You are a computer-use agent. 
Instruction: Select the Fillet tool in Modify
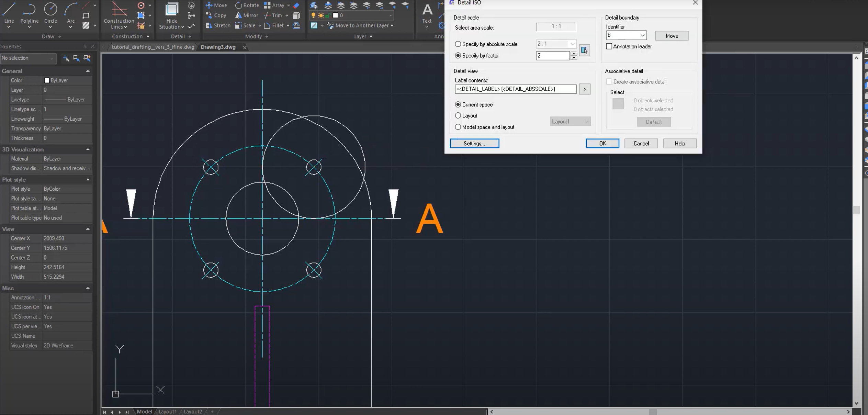pyautogui.click(x=274, y=25)
